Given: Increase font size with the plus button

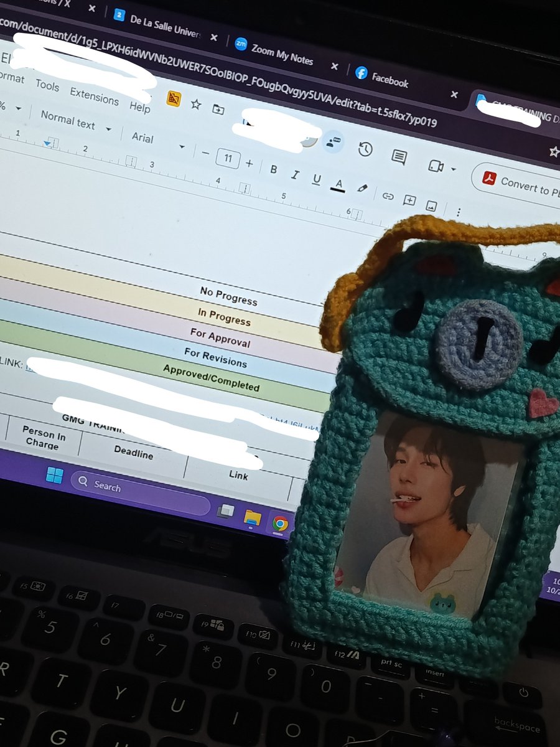Looking at the screenshot, I should pyautogui.click(x=250, y=163).
